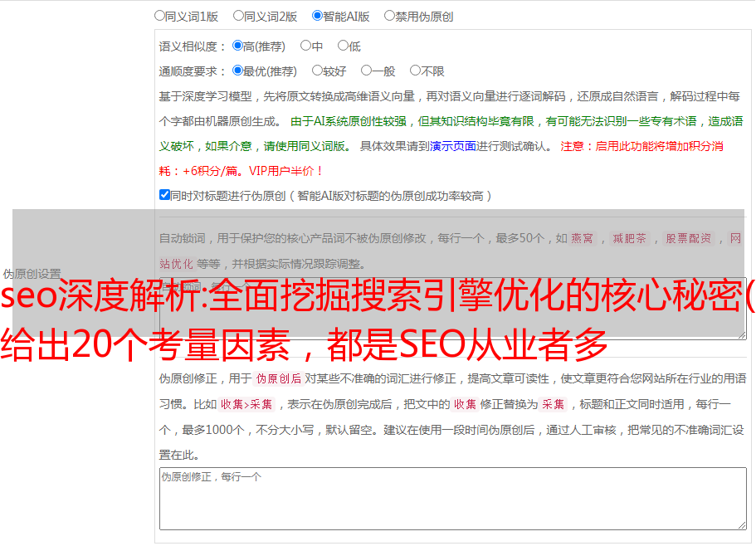756x546 pixels.
Task: Open the 演示页面 link
Action: [453, 146]
